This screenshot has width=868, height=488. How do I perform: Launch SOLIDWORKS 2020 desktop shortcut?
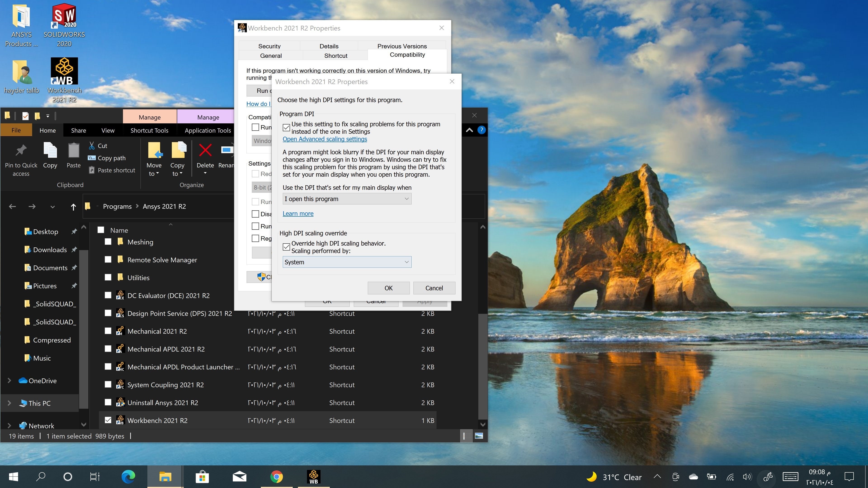pos(64,25)
